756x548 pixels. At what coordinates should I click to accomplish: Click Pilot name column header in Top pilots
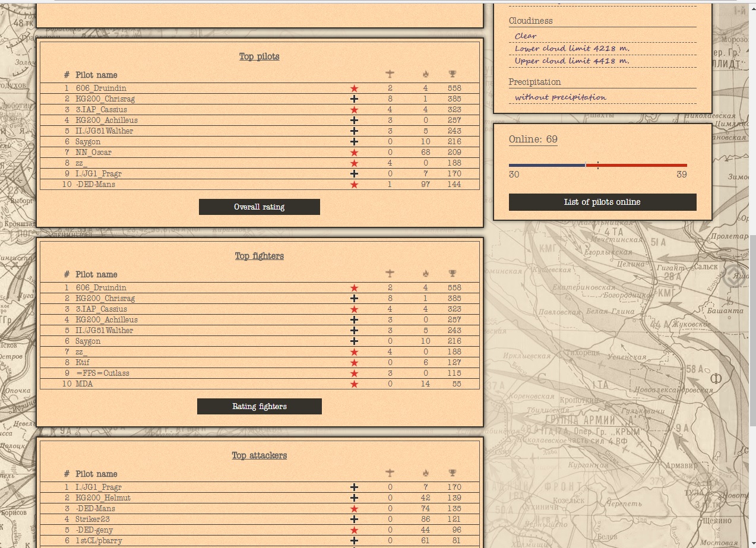(x=96, y=75)
